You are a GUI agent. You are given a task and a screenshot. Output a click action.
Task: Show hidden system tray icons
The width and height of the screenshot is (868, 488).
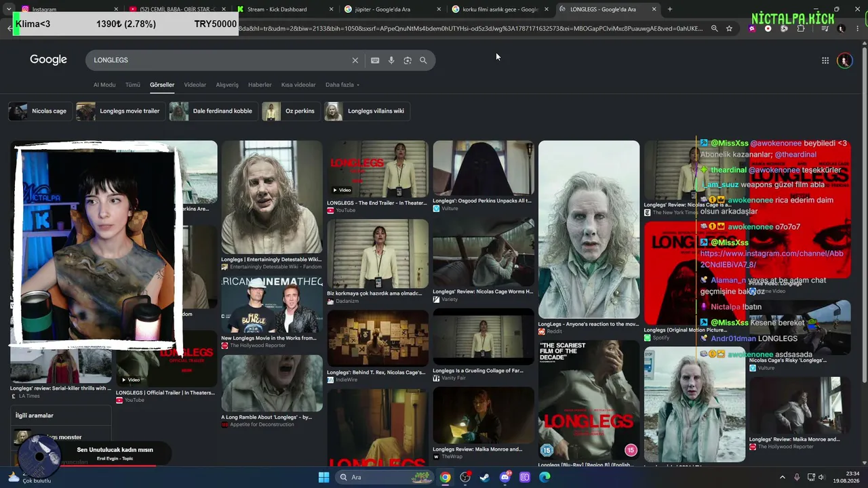[x=782, y=477]
